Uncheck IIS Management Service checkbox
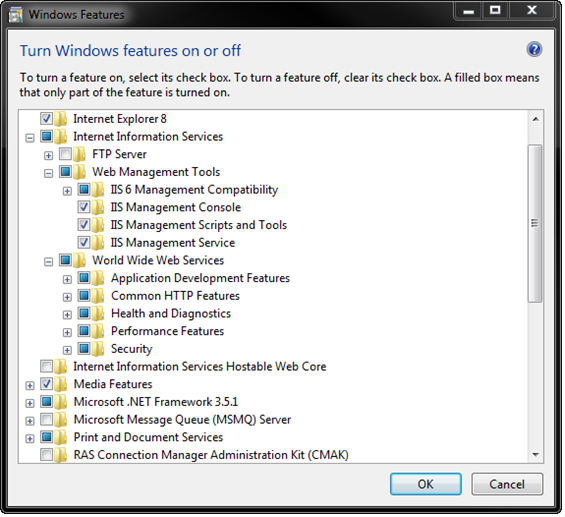Image resolution: width=565 pixels, height=517 pixels. [84, 242]
